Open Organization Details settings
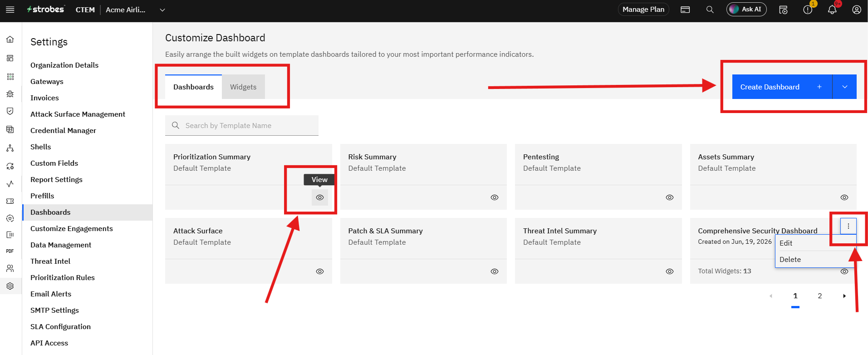The width and height of the screenshot is (868, 355). (64, 65)
